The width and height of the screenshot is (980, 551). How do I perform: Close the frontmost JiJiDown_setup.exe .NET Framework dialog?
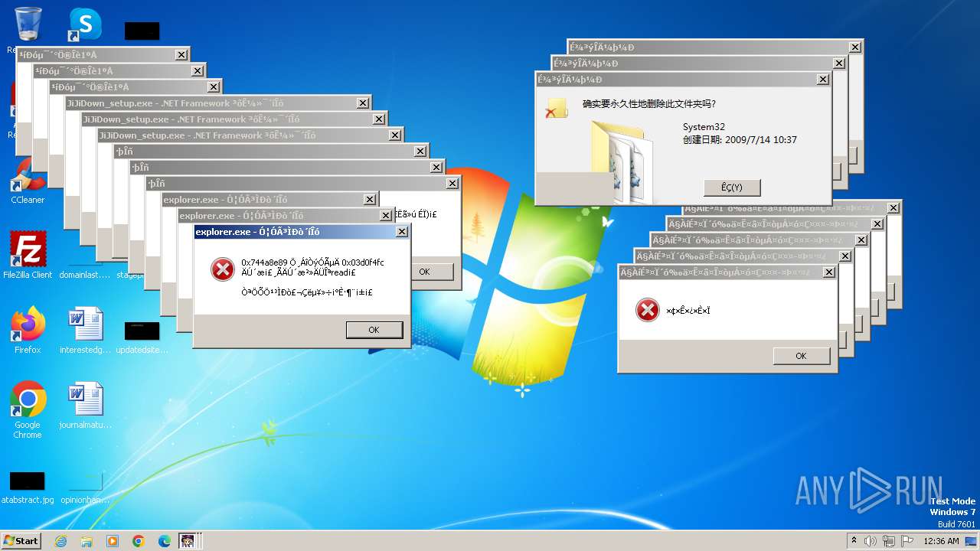point(395,135)
